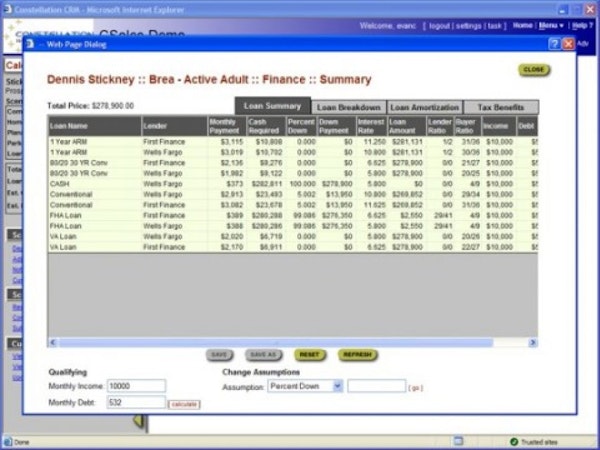This screenshot has height=450, width=600.
Task: Select the CASH loan row name
Action: pyautogui.click(x=59, y=184)
